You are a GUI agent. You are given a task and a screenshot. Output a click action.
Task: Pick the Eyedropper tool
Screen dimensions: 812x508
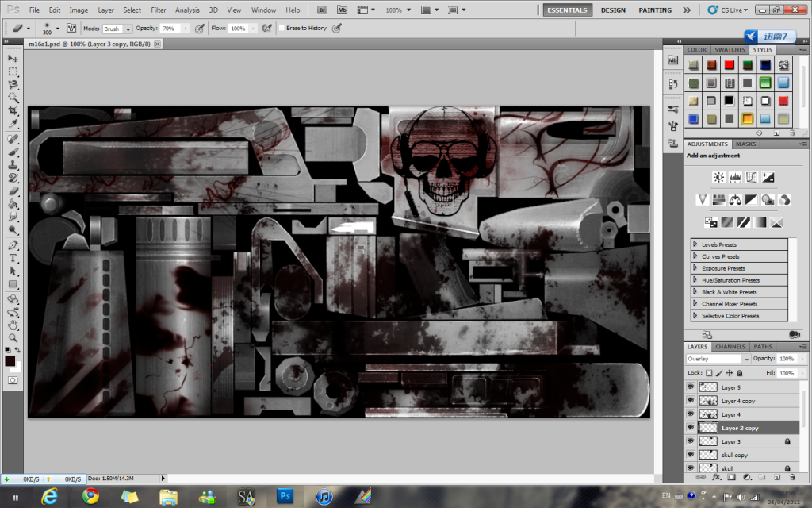(x=13, y=125)
